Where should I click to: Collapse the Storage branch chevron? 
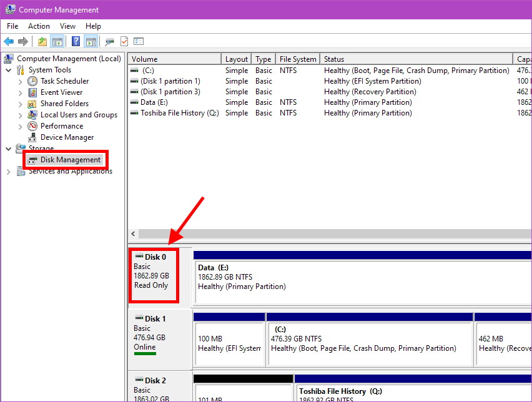click(x=8, y=148)
